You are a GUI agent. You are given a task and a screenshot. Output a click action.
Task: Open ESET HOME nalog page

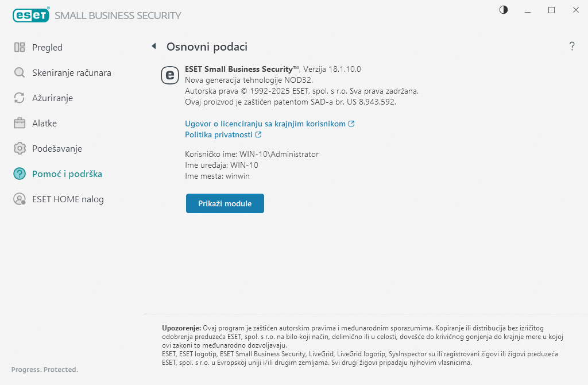(68, 199)
